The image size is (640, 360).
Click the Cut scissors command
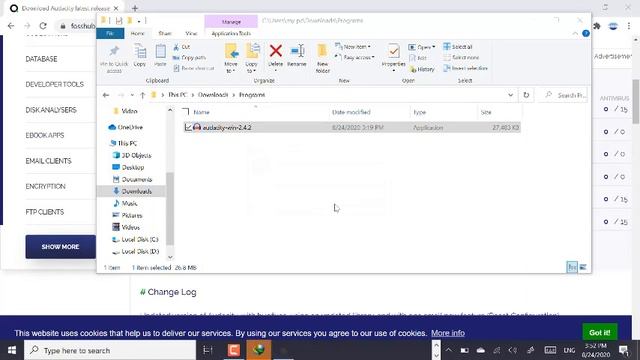click(x=182, y=47)
